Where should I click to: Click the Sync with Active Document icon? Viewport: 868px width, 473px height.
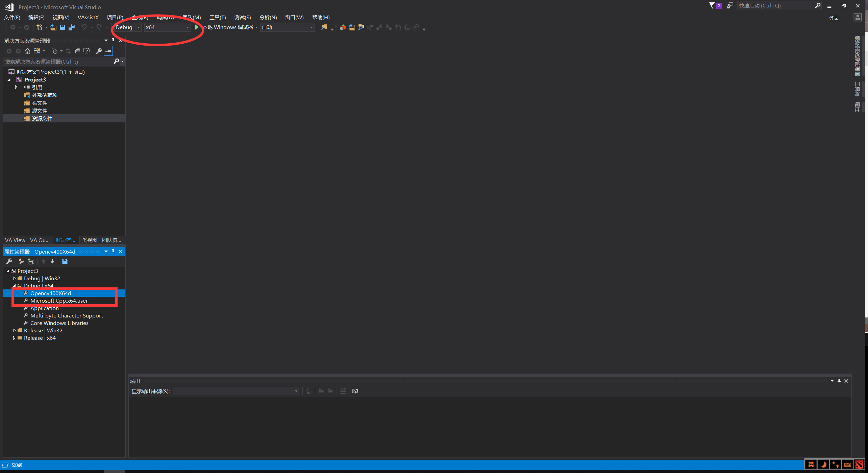68,51
